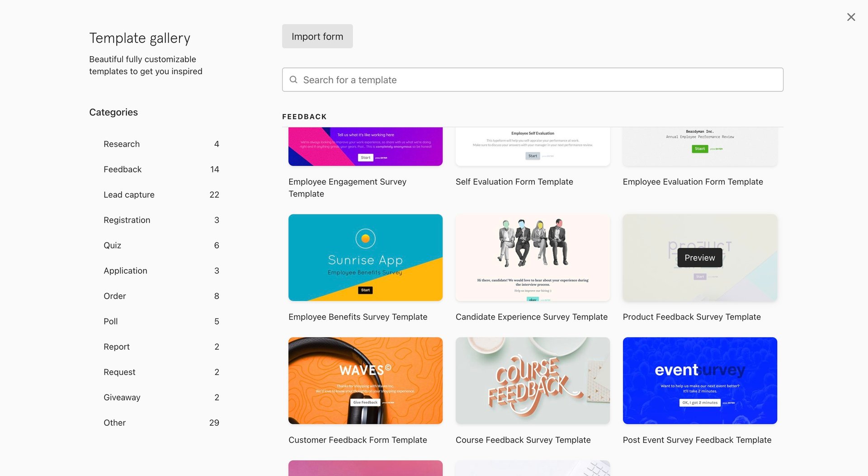Click Product Feedback Survey Template title
Viewport: 868px width, 476px height.
tap(692, 317)
